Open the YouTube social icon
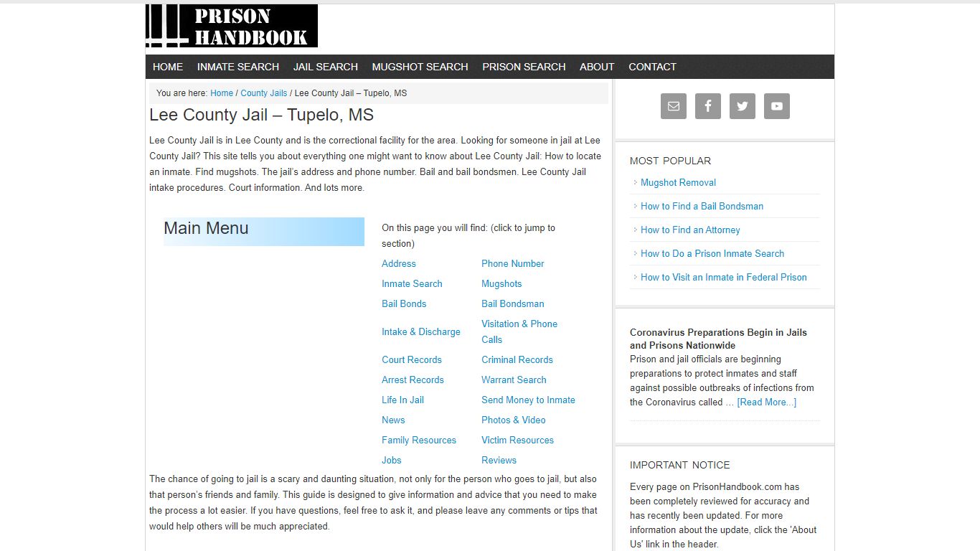 click(777, 106)
